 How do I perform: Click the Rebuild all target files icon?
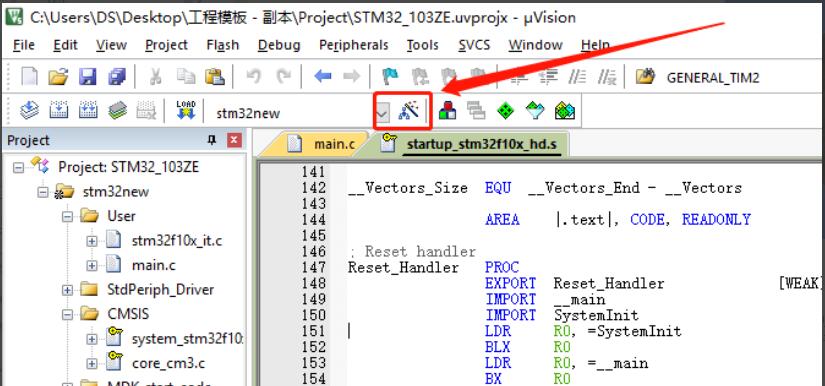tap(88, 110)
